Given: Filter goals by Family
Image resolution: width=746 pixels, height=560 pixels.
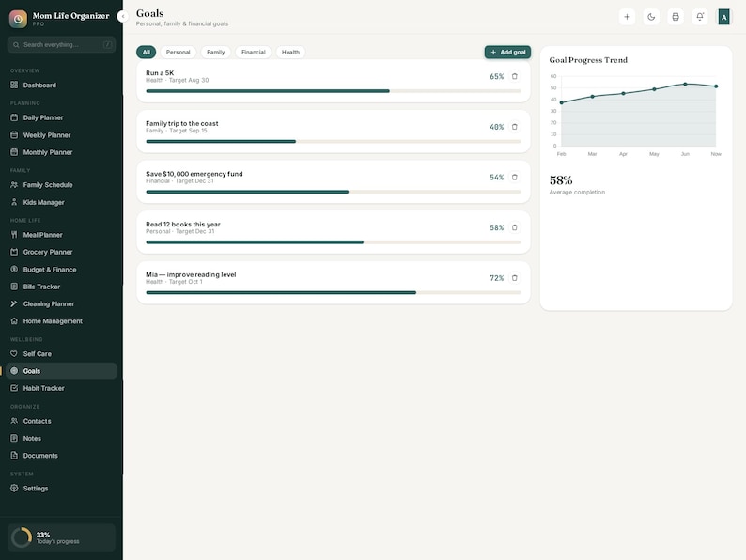Looking at the screenshot, I should (x=215, y=53).
